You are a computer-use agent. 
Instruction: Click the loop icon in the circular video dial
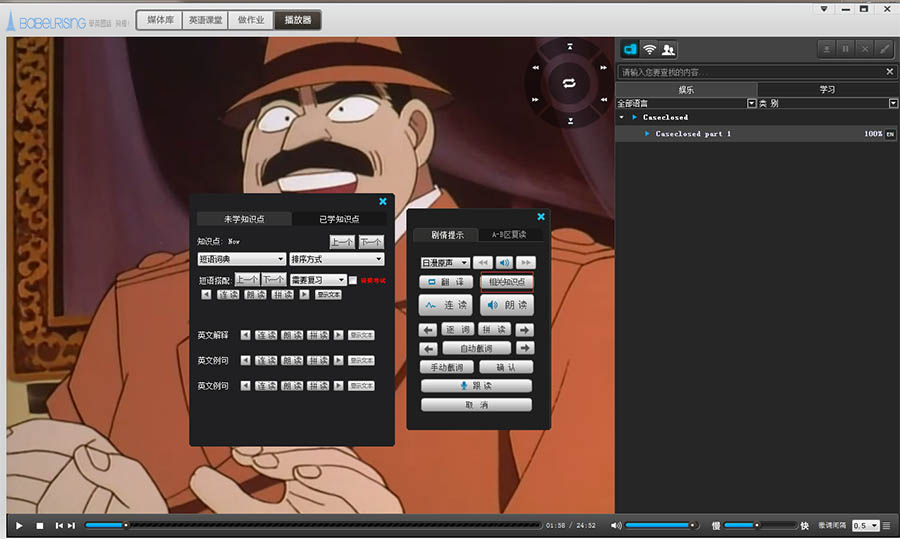point(569,83)
